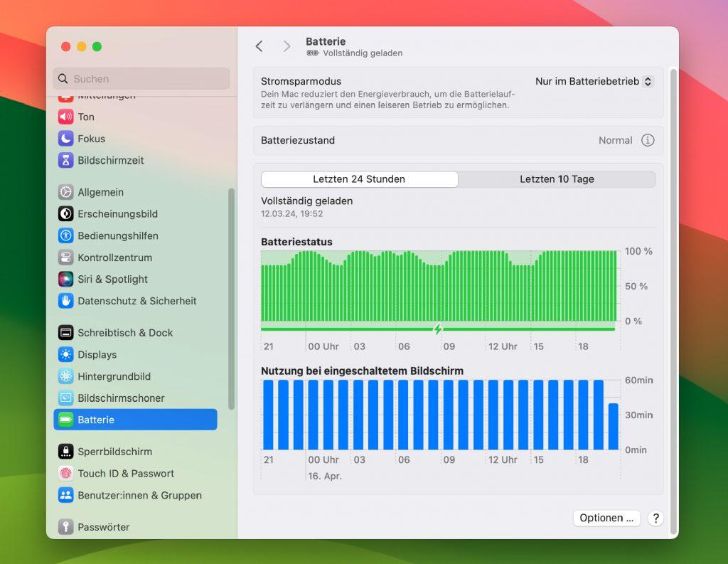Image resolution: width=728 pixels, height=564 pixels.
Task: Click the shortest blue usage bar
Action: (614, 427)
